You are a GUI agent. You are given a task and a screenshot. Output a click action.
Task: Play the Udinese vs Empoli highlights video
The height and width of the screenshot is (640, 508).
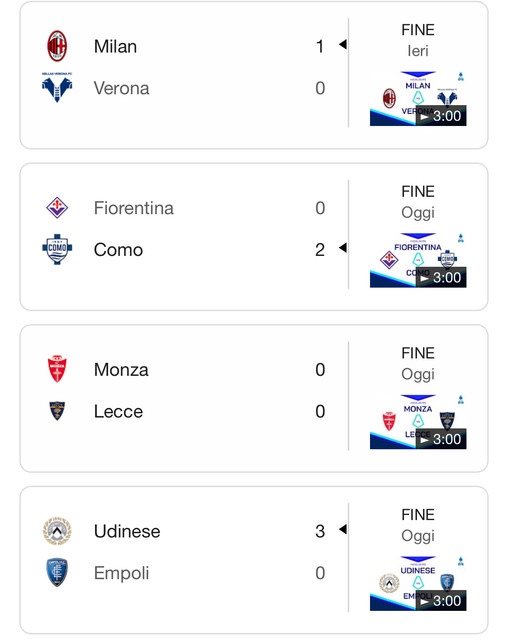pyautogui.click(x=418, y=584)
